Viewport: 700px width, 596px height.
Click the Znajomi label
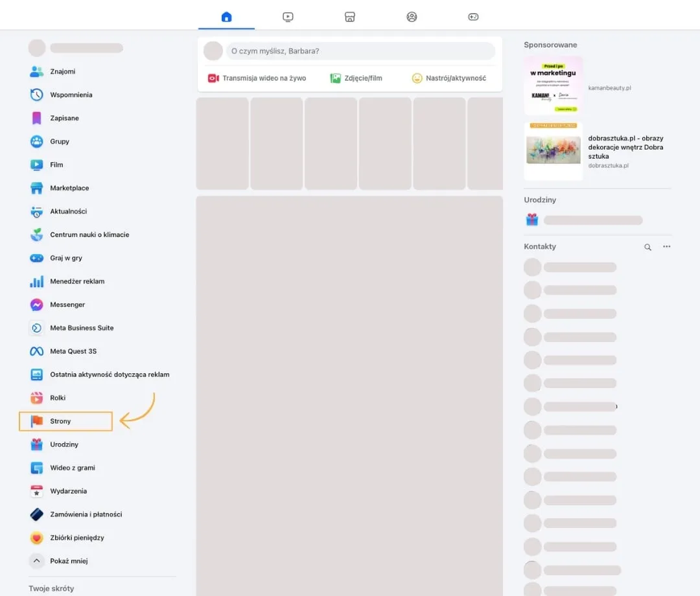[x=62, y=71]
